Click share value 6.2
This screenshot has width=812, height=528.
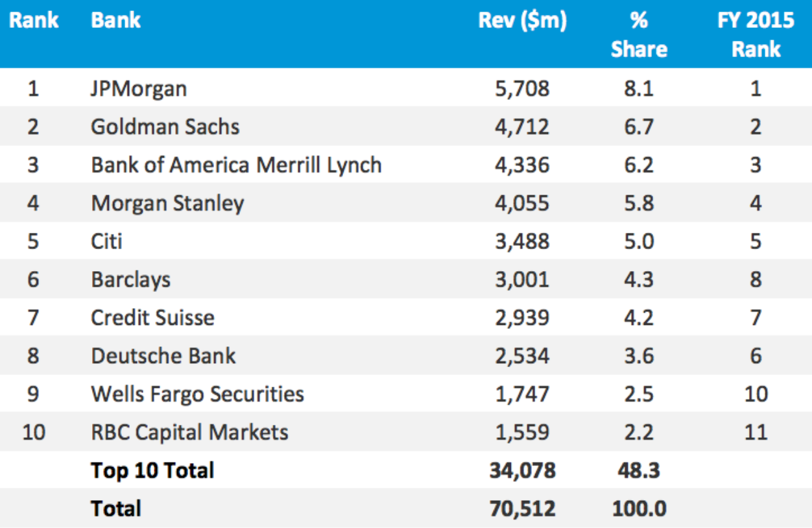click(x=639, y=165)
